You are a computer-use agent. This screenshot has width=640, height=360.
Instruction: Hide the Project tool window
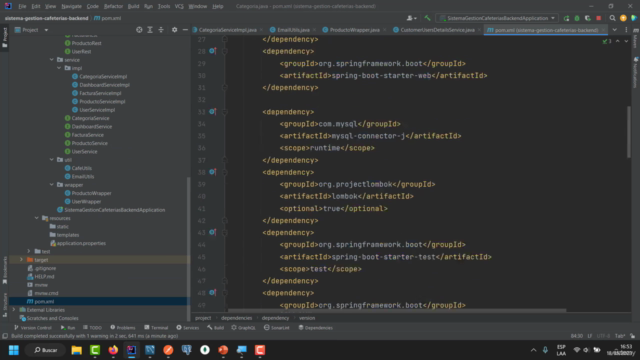(185, 30)
